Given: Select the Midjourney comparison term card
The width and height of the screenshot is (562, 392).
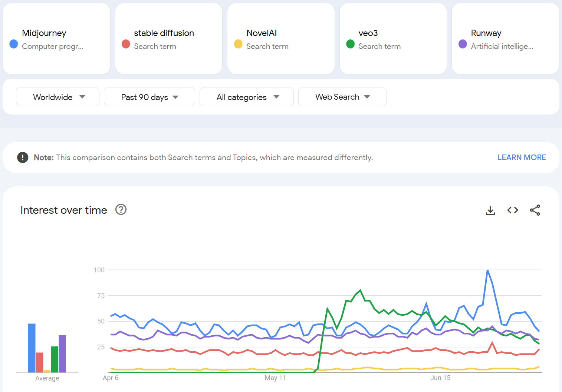Looking at the screenshot, I should [56, 39].
